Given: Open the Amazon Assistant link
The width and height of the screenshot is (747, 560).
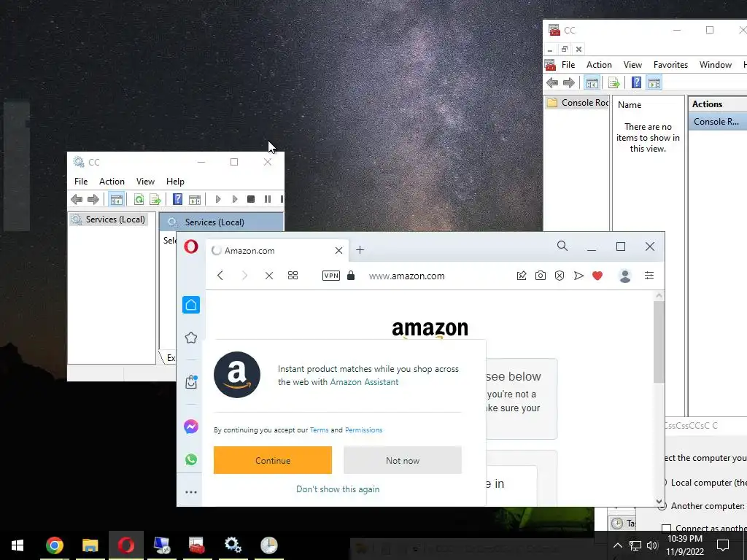Looking at the screenshot, I should (x=364, y=382).
